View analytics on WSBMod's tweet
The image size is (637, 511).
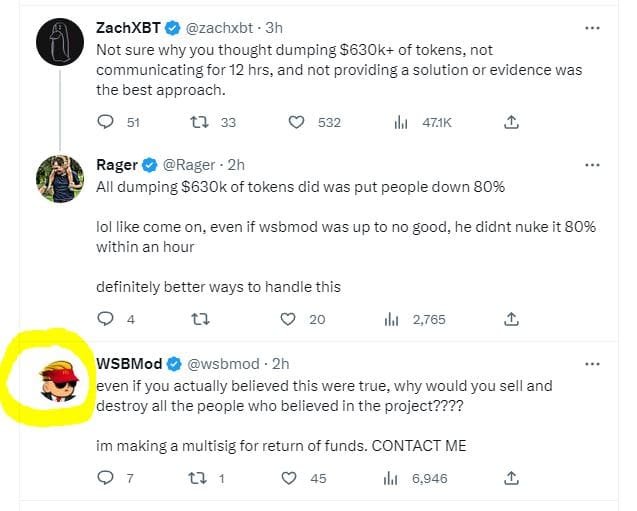tap(400, 478)
